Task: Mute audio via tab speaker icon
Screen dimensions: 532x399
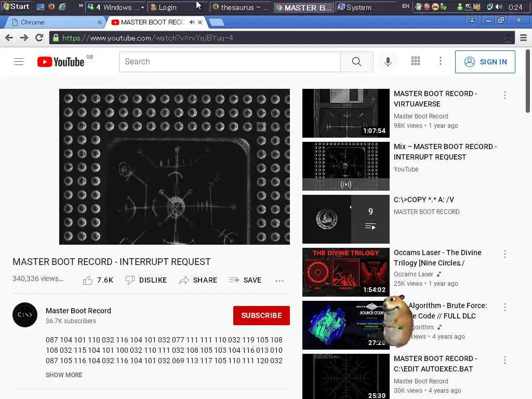Action: point(192,22)
